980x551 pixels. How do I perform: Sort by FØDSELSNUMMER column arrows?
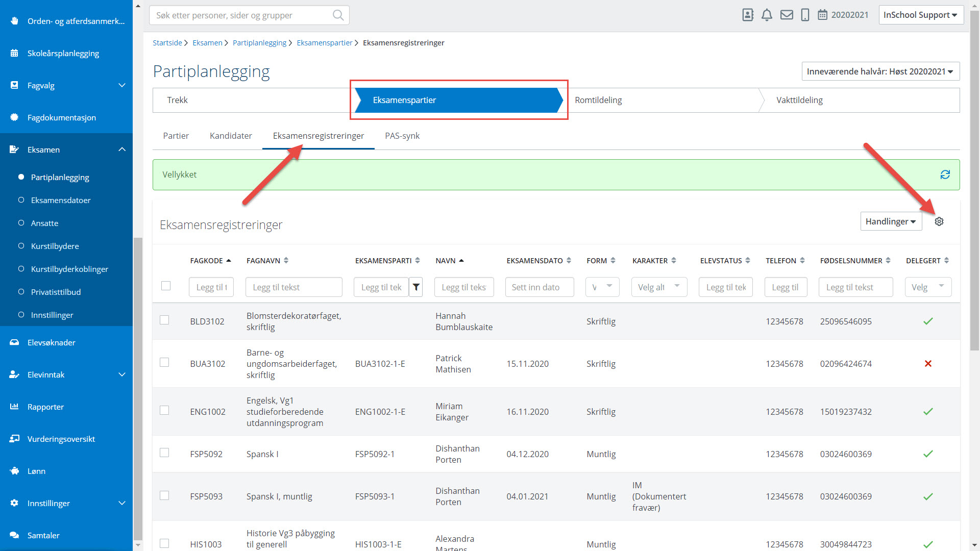(888, 261)
